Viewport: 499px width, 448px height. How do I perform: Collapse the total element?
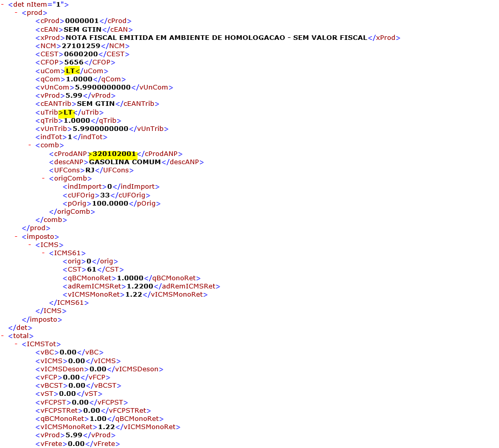point(3,336)
